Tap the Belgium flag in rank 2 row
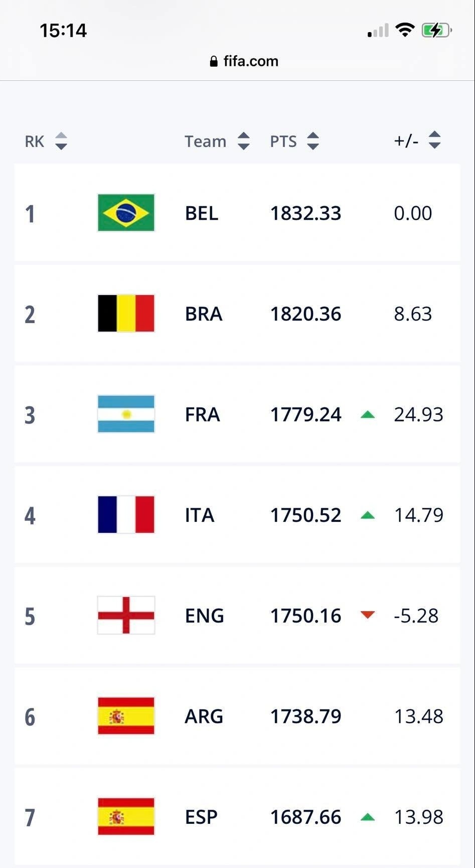The width and height of the screenshot is (475, 868). (126, 314)
